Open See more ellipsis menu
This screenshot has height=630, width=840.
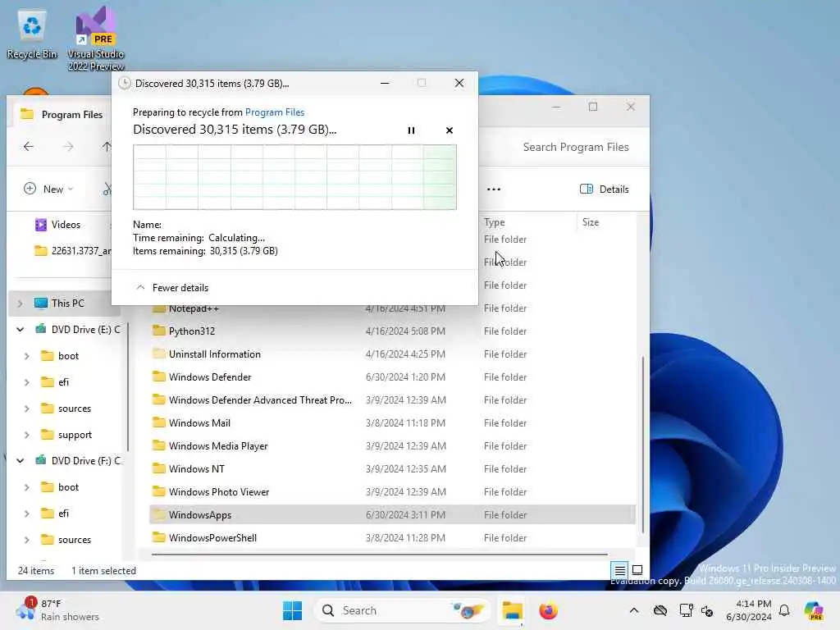(493, 189)
